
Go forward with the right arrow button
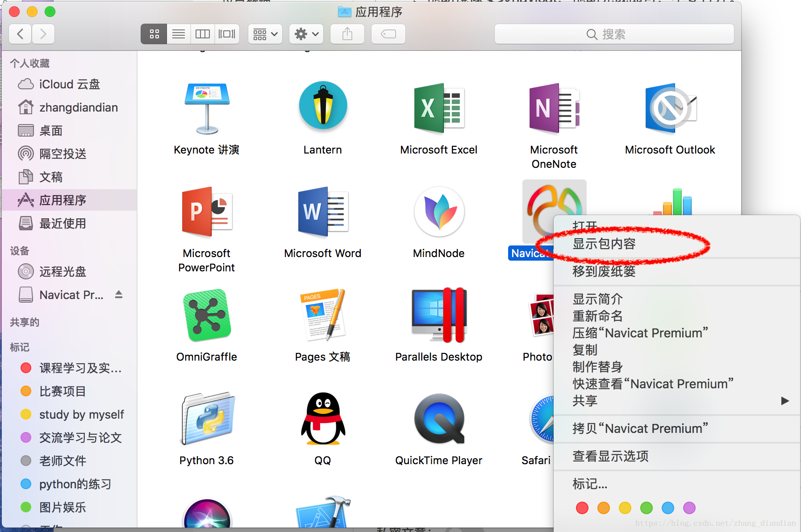tap(43, 34)
